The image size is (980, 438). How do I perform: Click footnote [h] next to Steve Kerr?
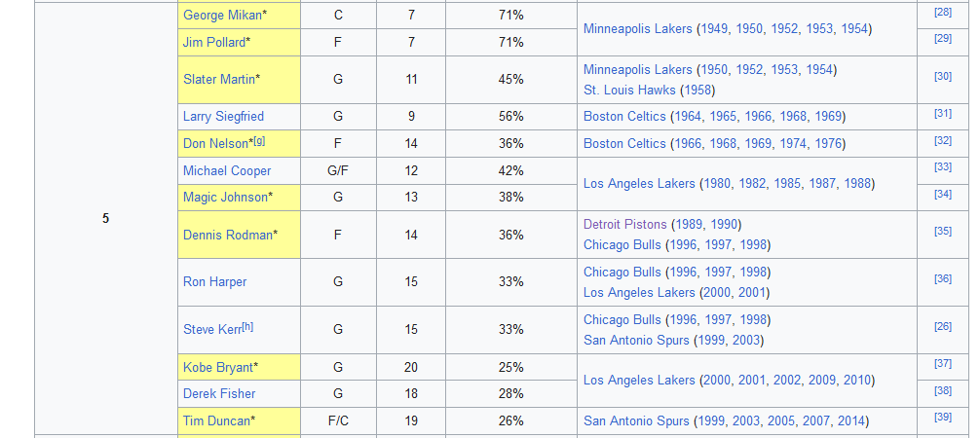click(247, 327)
